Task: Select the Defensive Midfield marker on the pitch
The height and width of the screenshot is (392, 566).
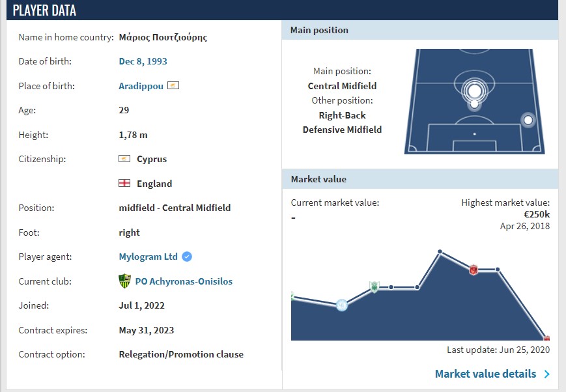Action: [474, 104]
